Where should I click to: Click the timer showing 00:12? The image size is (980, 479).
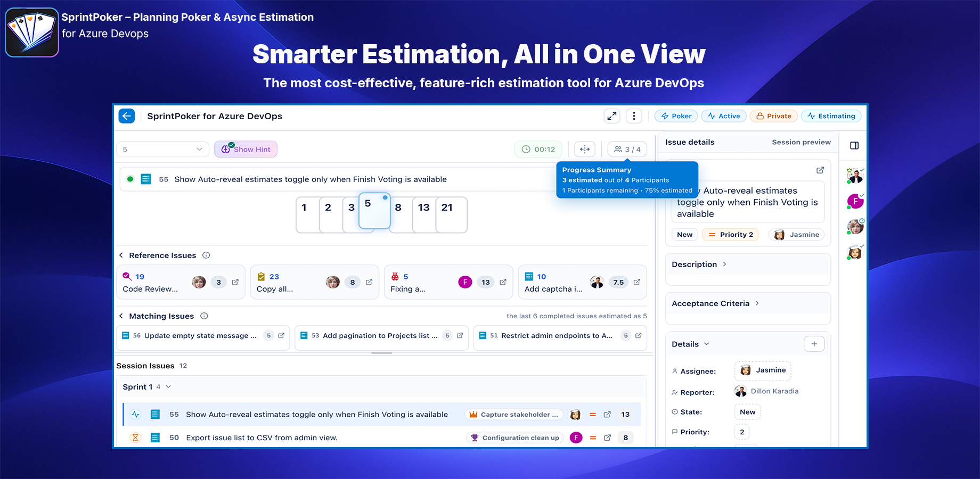click(x=538, y=150)
